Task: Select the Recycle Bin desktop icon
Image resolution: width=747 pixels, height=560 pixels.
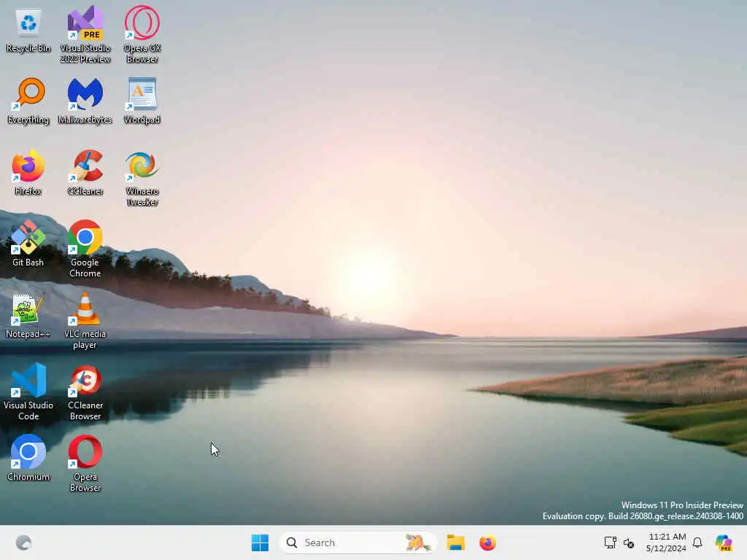Action: pos(28,30)
